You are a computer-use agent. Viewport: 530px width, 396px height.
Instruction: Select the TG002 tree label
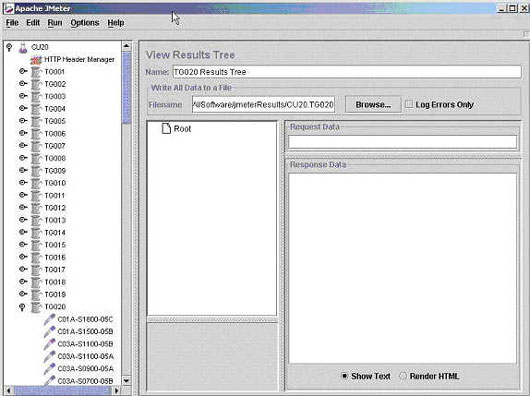(x=55, y=84)
